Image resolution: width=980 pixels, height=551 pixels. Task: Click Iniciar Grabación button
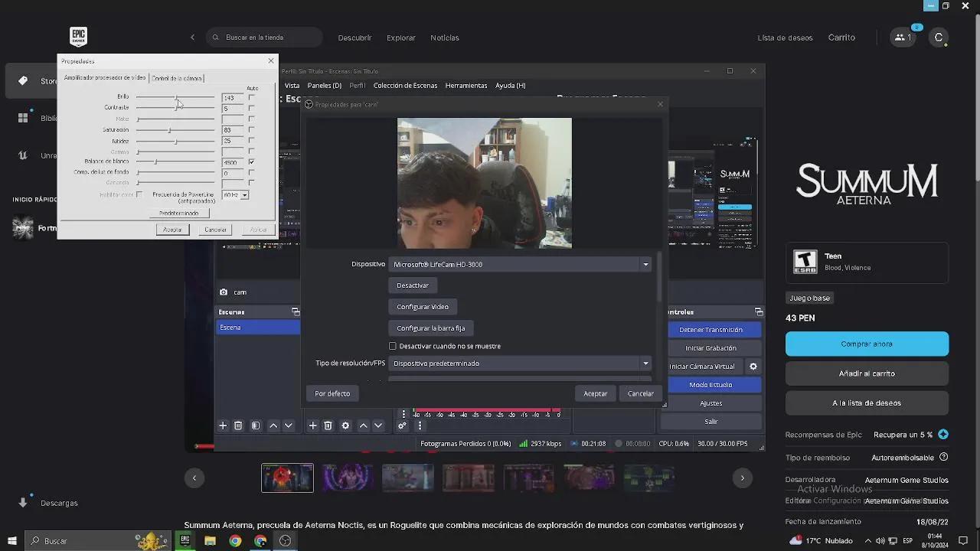point(710,348)
